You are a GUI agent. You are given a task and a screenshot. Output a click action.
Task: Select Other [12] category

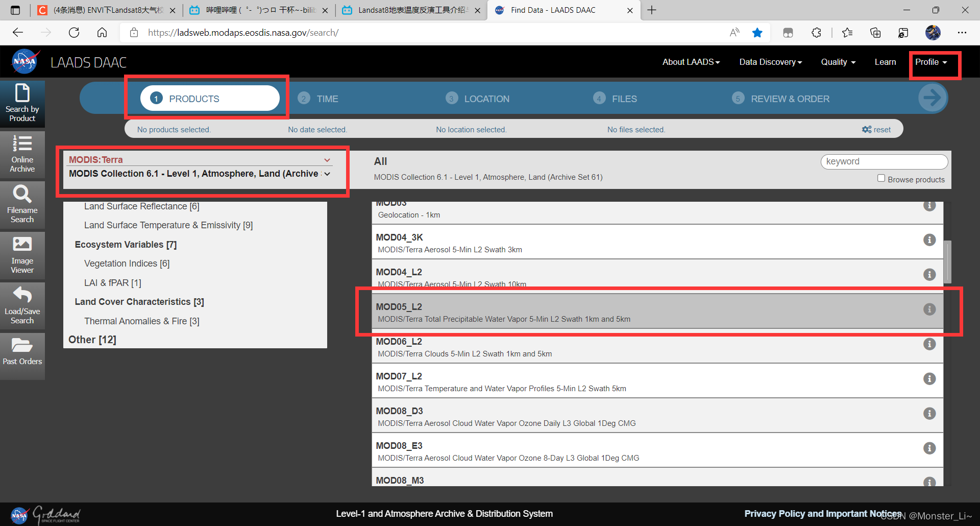(x=92, y=340)
